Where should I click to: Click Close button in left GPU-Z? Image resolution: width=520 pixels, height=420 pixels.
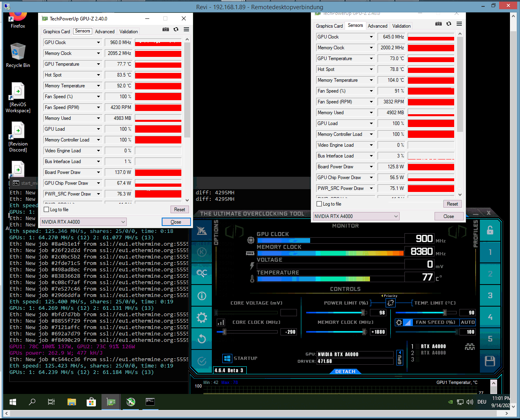pos(176,222)
